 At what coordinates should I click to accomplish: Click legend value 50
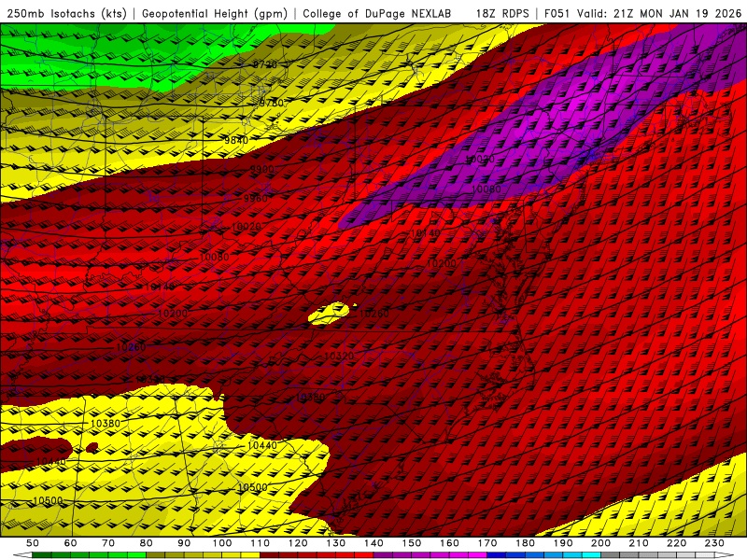tap(33, 543)
